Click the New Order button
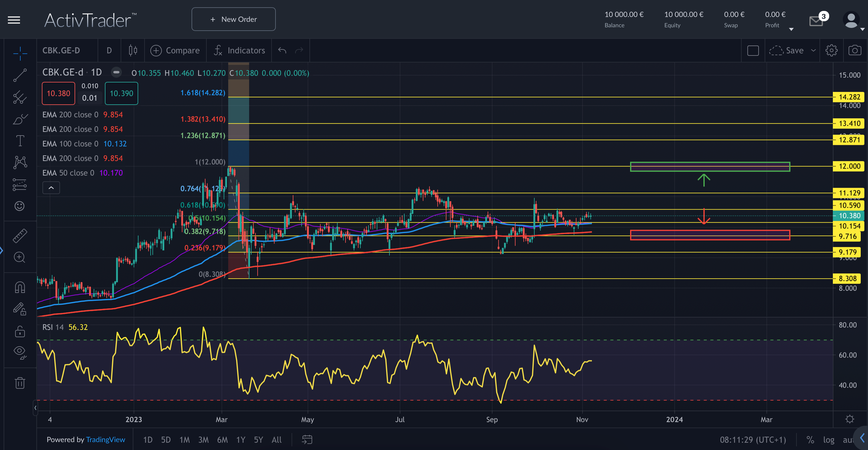The image size is (868, 450). coord(233,19)
